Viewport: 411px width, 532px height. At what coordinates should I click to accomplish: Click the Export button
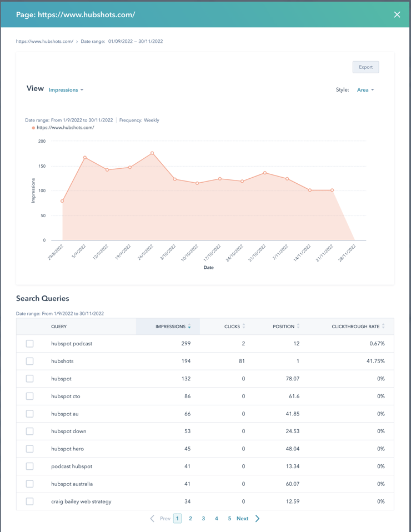[x=365, y=67]
